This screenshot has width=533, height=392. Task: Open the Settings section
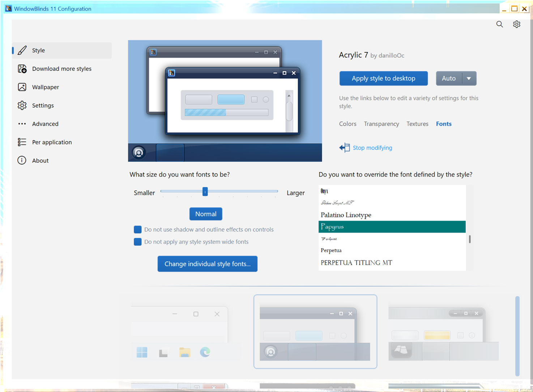[x=62, y=105]
